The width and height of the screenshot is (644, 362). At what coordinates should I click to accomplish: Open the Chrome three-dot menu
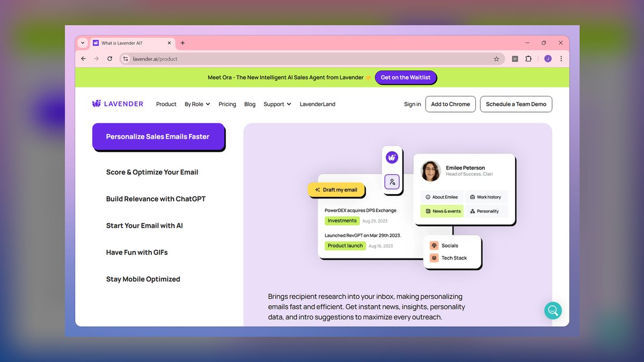coord(561,59)
